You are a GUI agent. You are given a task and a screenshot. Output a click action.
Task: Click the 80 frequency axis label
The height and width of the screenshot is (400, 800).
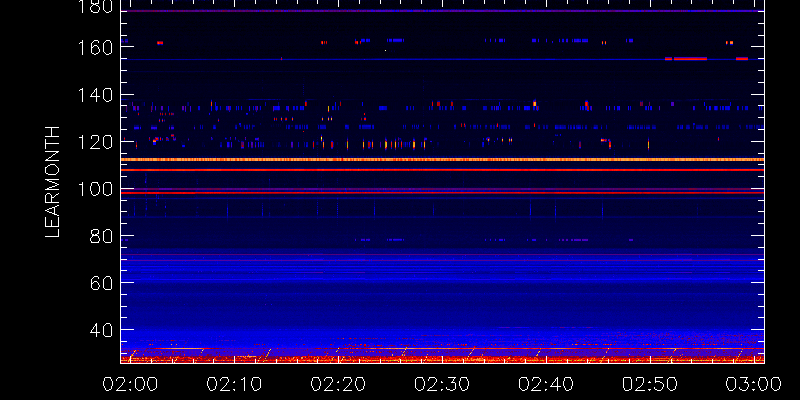101,236
